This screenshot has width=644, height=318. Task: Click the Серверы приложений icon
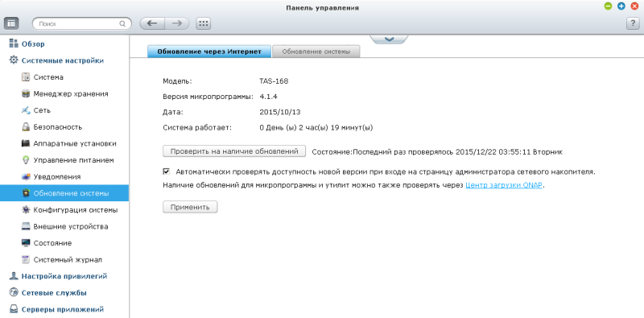(14, 309)
